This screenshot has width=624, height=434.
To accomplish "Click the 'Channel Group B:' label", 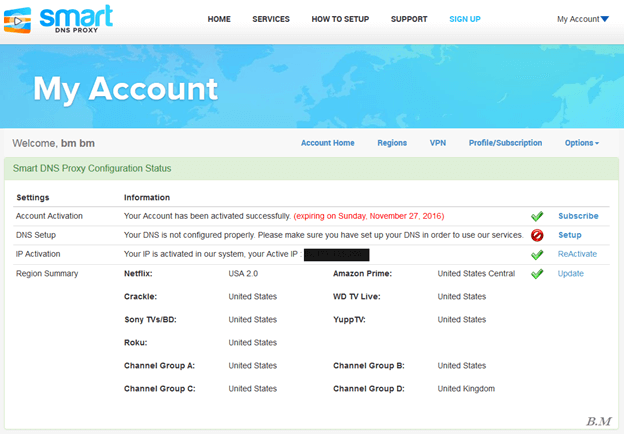I will click(369, 366).
